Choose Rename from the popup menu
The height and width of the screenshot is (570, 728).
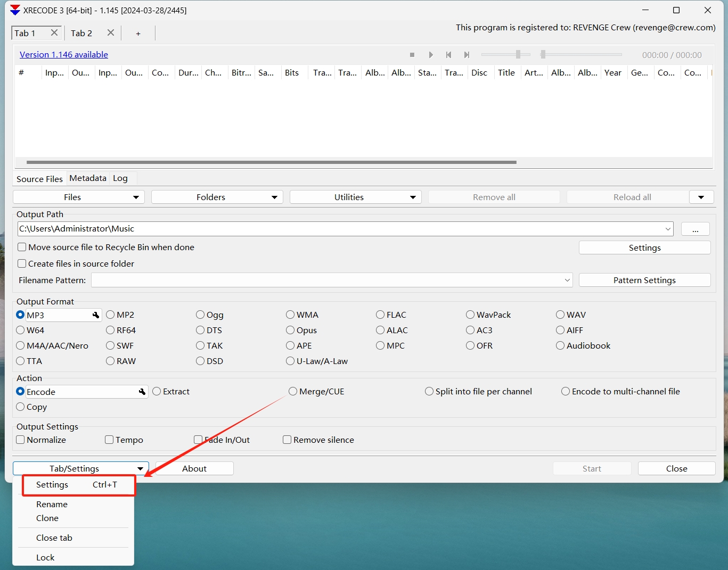(x=52, y=504)
